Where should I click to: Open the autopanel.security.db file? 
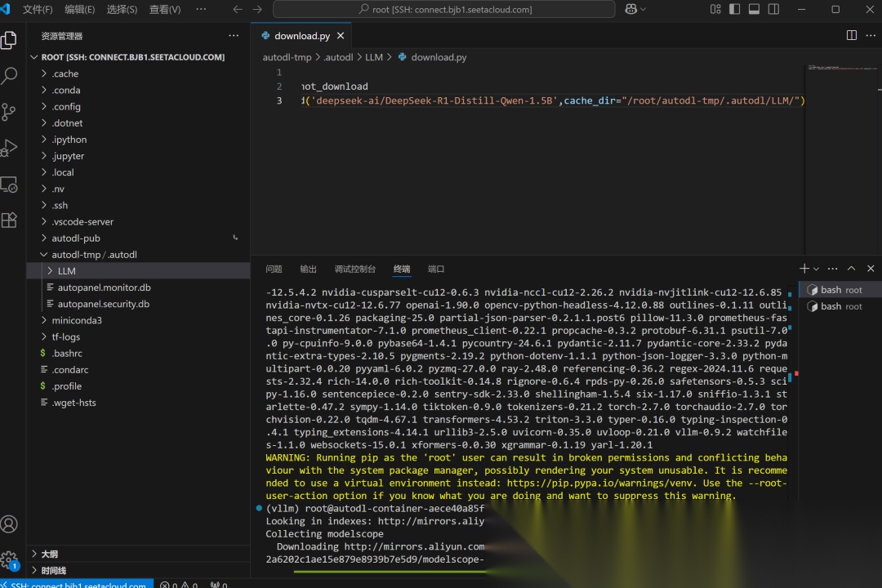tap(138, 304)
